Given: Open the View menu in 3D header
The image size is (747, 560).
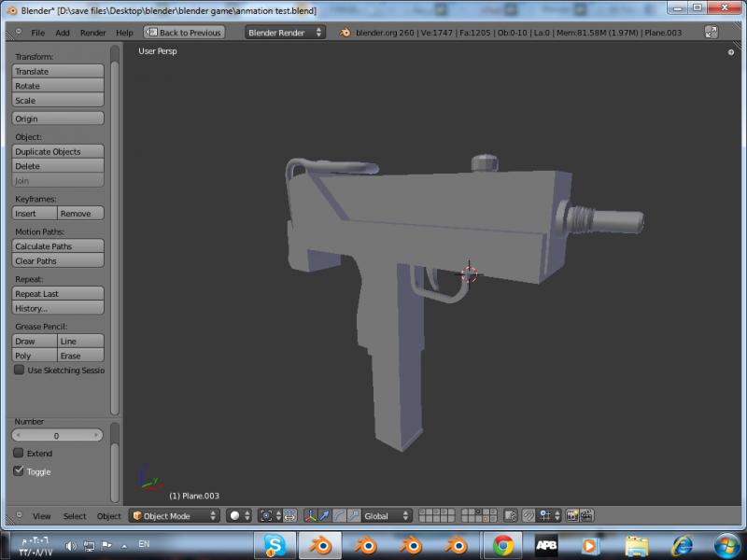Looking at the screenshot, I should [x=41, y=516].
